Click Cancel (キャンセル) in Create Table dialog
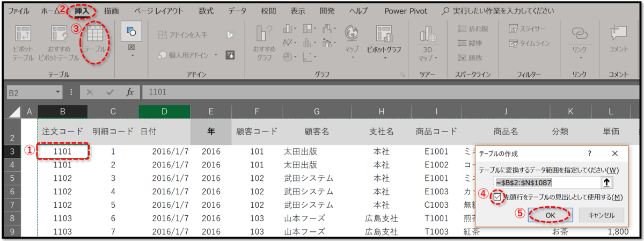 coord(601,214)
